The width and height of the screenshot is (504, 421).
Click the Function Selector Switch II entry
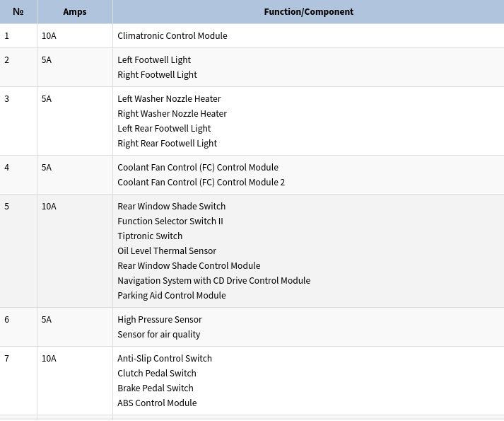pyautogui.click(x=170, y=221)
